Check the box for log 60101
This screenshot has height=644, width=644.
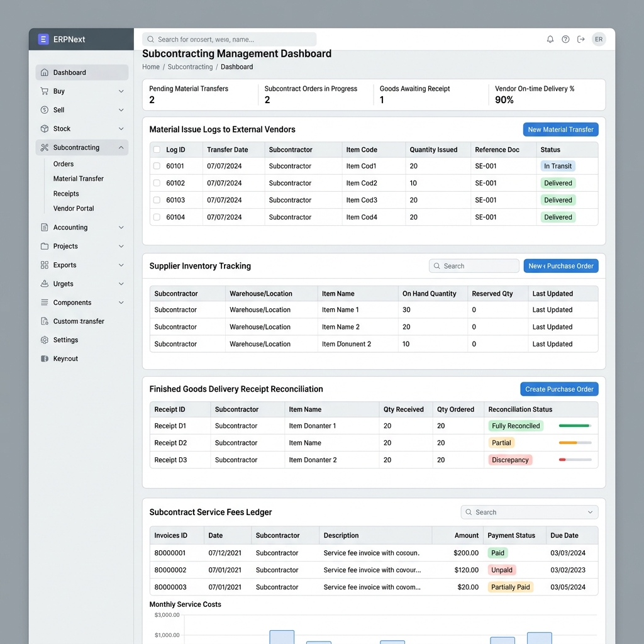tap(157, 166)
